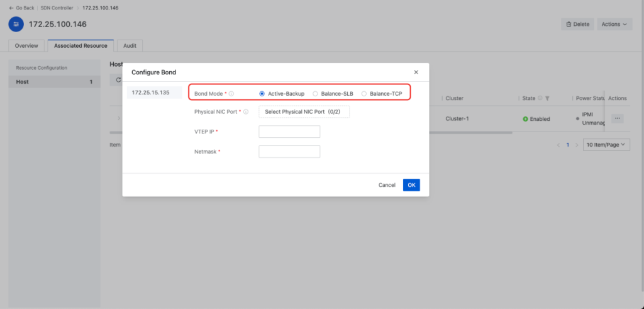The width and height of the screenshot is (644, 309).
Task: Open the row's three-dots actions menu
Action: (x=618, y=118)
